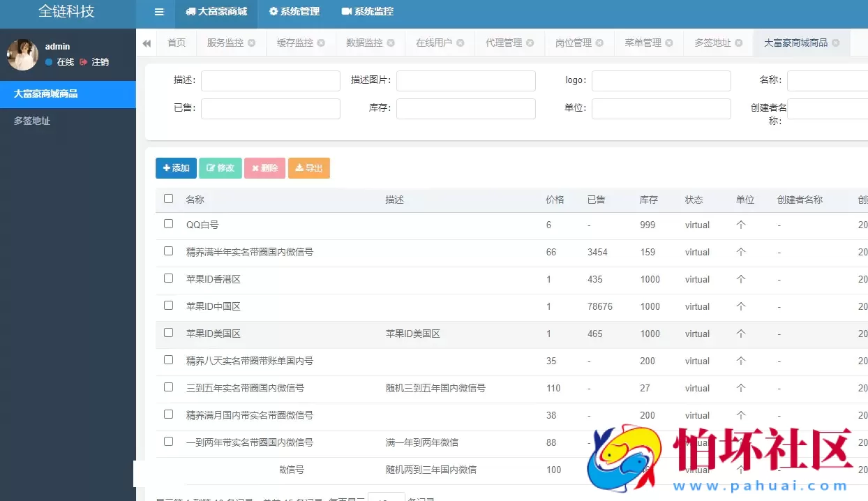Close the 多签地址 tab via its x icon
The image size is (868, 501).
coord(738,43)
